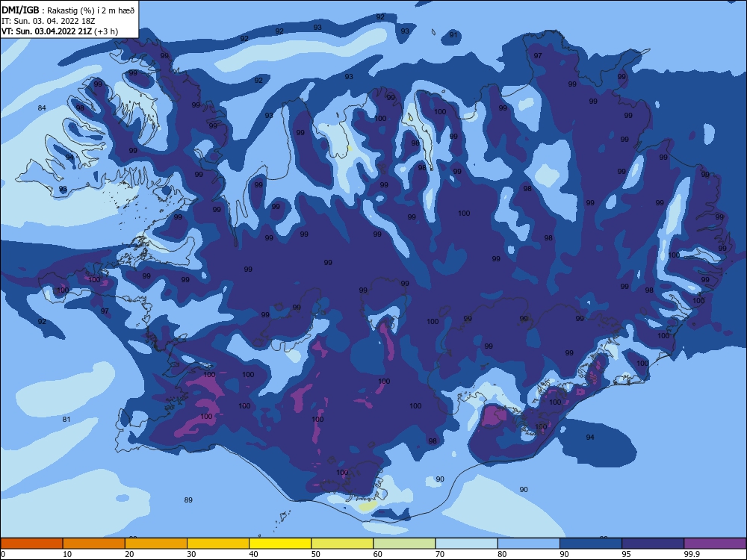Select the 90–95 dark blue legend swatch
The image size is (747, 560).
click(591, 544)
